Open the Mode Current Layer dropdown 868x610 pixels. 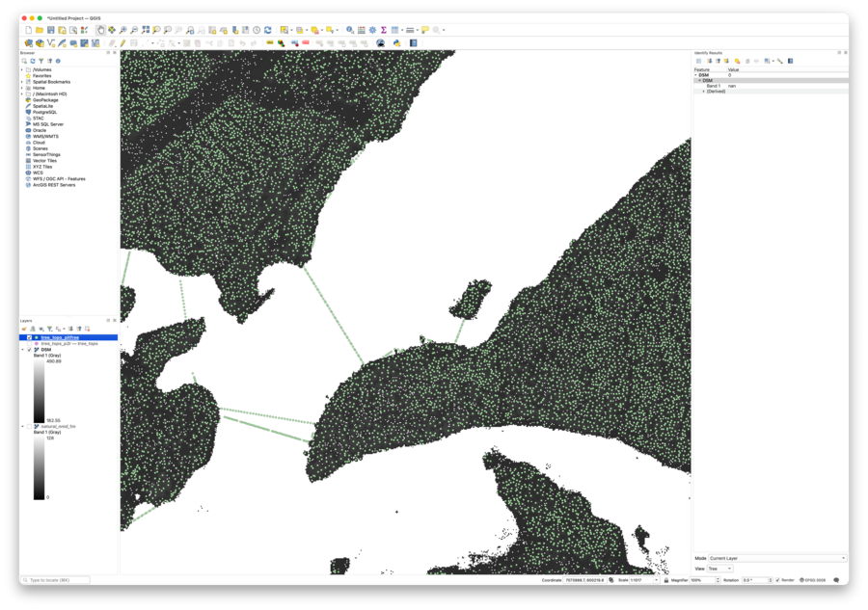click(776, 558)
